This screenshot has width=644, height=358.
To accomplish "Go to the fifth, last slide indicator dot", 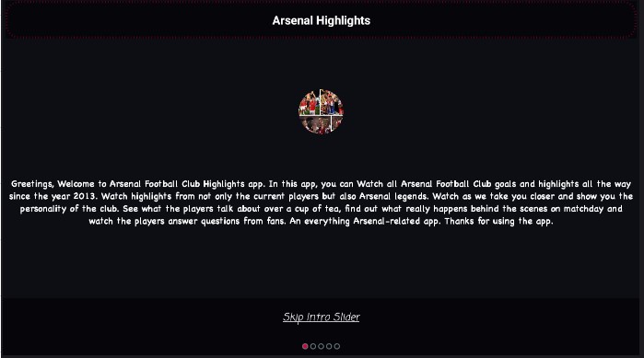I will (337, 346).
